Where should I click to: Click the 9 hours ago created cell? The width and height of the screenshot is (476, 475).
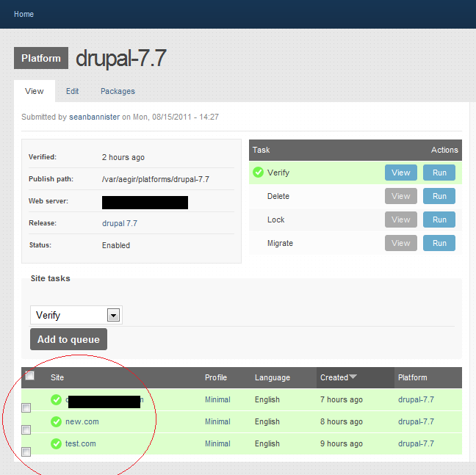tap(342, 444)
